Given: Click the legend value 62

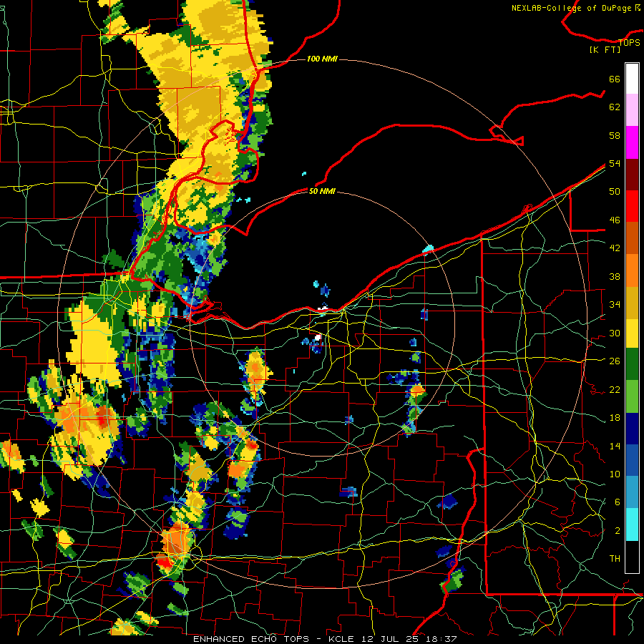Looking at the screenshot, I should [615, 107].
